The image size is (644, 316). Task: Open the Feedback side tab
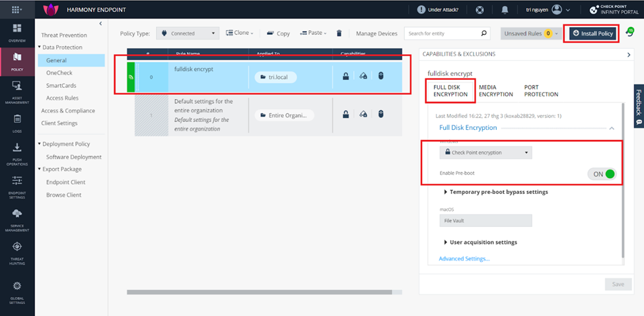coord(639,106)
